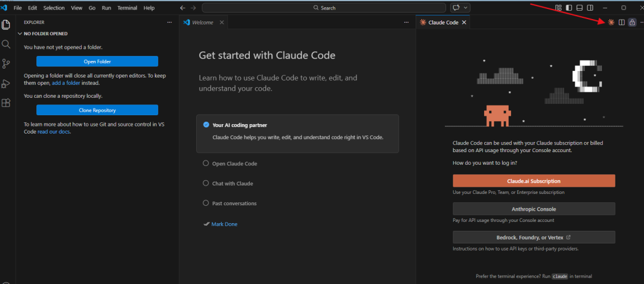Image resolution: width=644 pixels, height=284 pixels.
Task: Open the Source Control view
Action: point(7,64)
